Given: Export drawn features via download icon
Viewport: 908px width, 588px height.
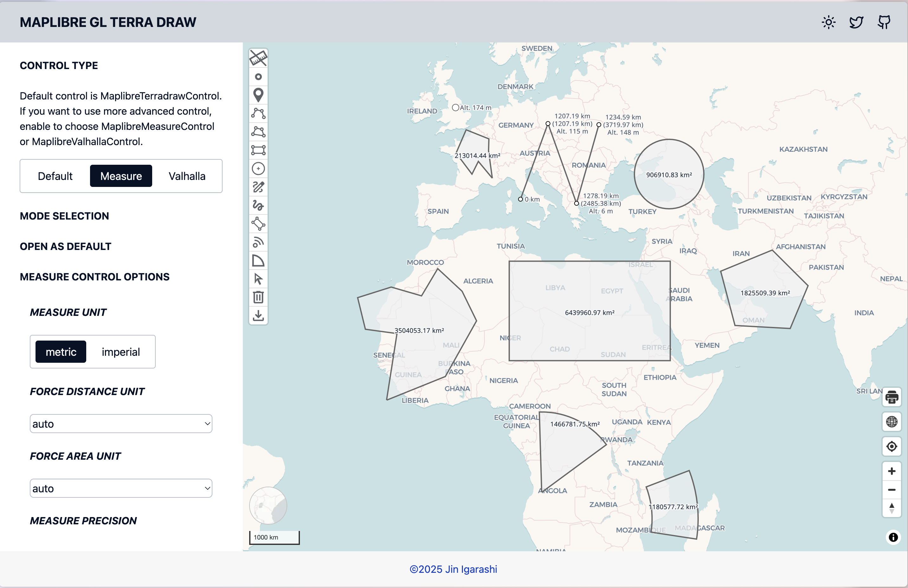Looking at the screenshot, I should pyautogui.click(x=259, y=315).
